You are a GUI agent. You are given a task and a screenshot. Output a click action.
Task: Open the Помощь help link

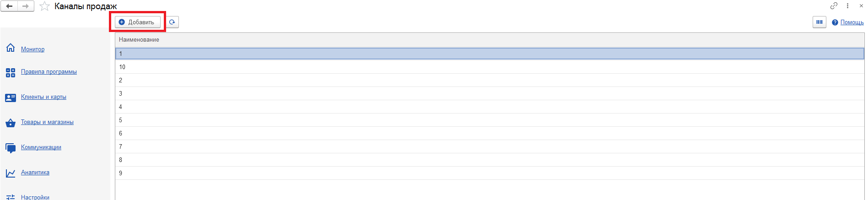852,22
